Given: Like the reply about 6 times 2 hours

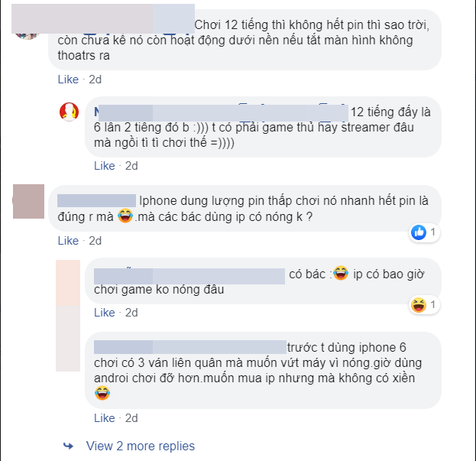Looking at the screenshot, I should click(x=105, y=166).
